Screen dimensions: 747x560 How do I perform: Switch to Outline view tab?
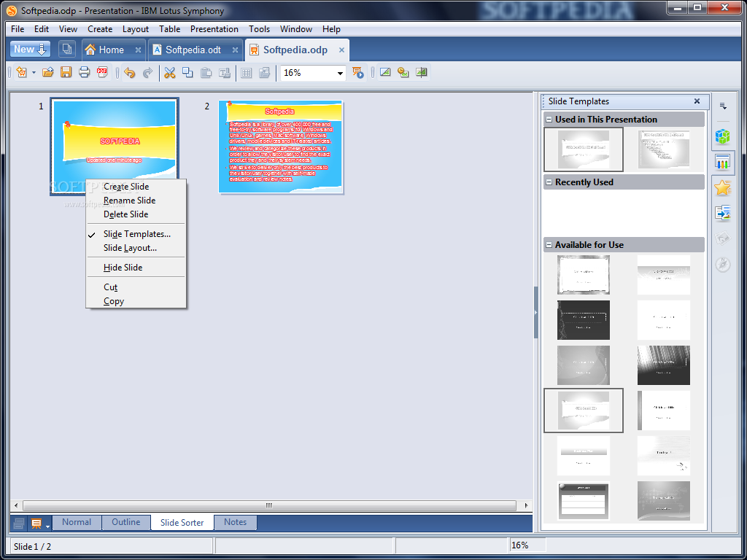(x=125, y=522)
